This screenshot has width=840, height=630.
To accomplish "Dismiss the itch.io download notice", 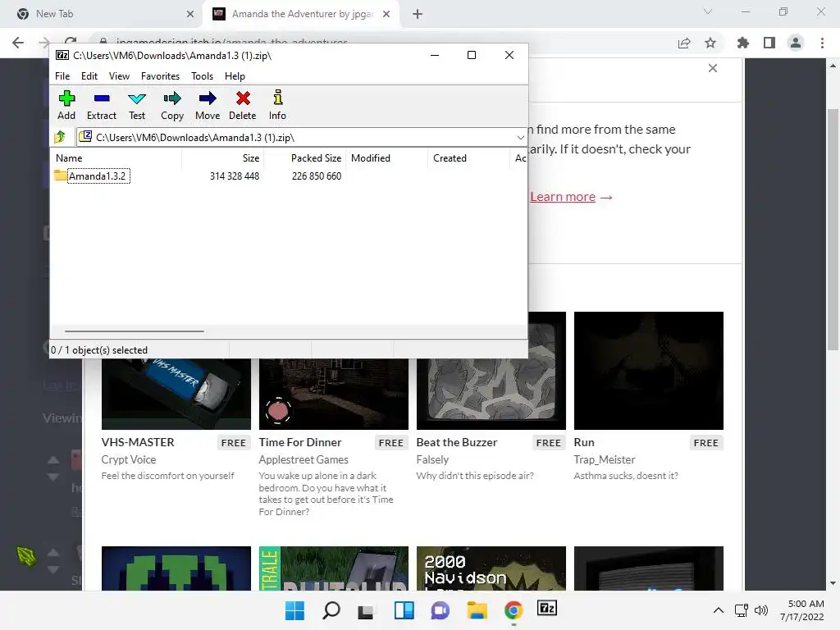I will tap(713, 68).
